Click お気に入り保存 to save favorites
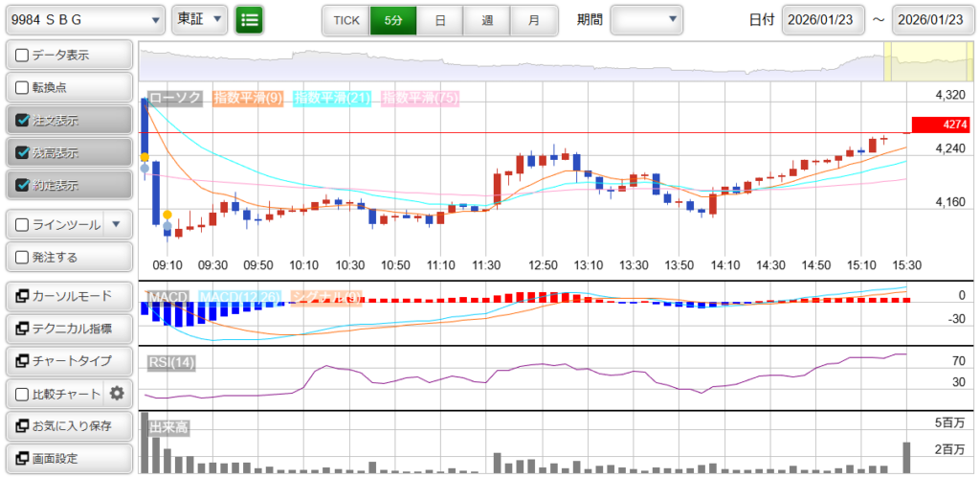980x478 pixels. [67, 425]
